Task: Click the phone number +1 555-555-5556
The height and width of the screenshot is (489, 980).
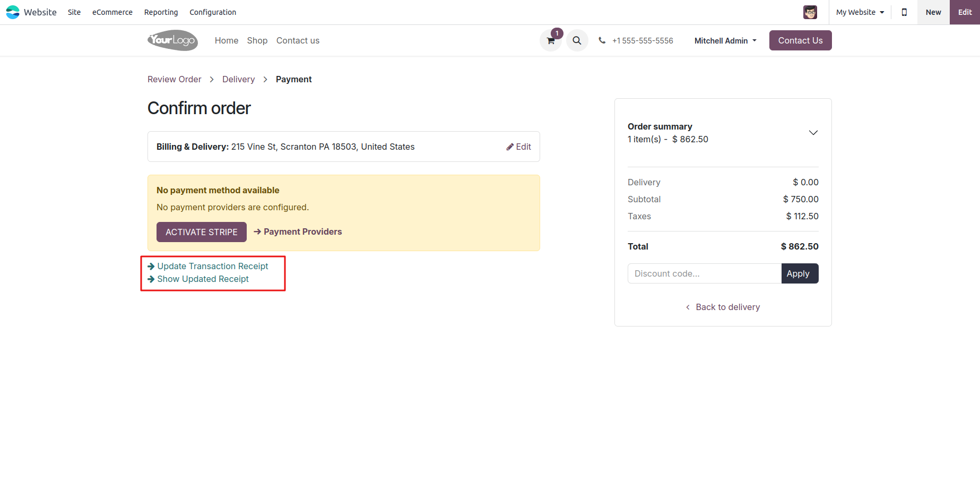Action: [x=642, y=41]
